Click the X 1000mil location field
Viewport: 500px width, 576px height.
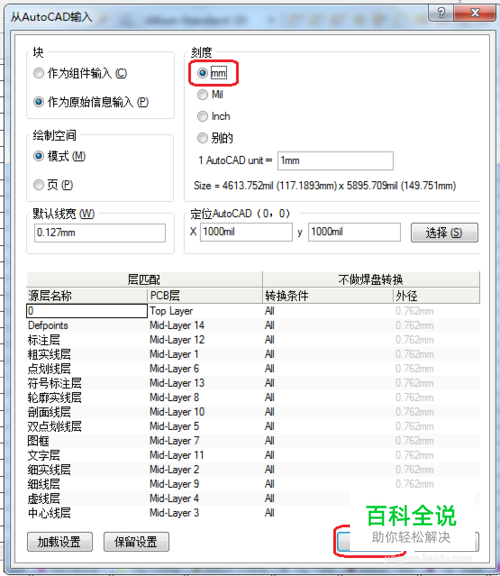click(246, 232)
